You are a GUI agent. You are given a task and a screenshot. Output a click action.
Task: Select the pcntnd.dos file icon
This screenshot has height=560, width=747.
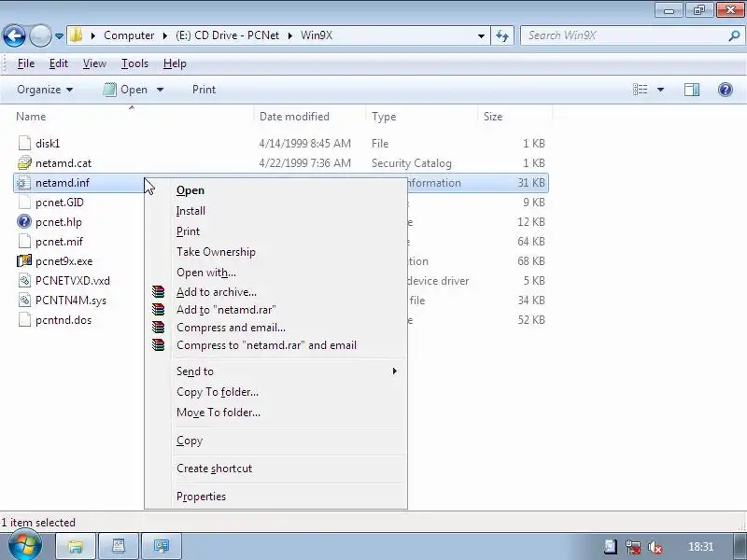(x=24, y=319)
